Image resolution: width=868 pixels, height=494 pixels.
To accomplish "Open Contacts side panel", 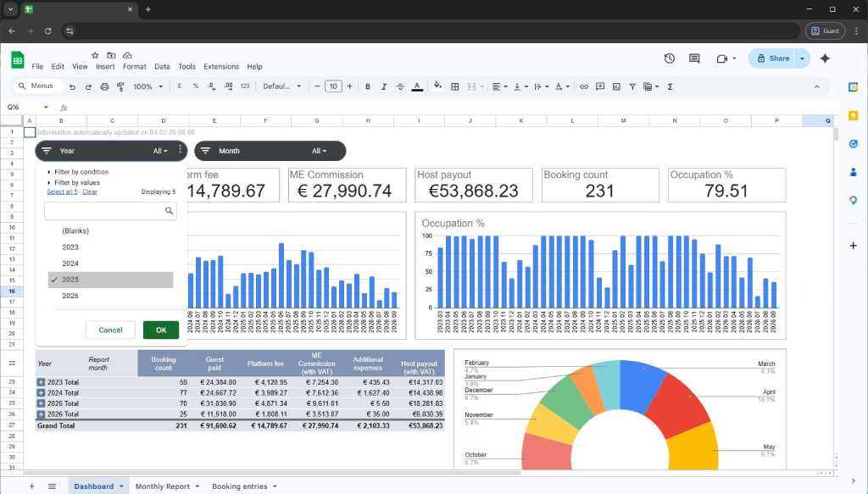I will click(853, 172).
